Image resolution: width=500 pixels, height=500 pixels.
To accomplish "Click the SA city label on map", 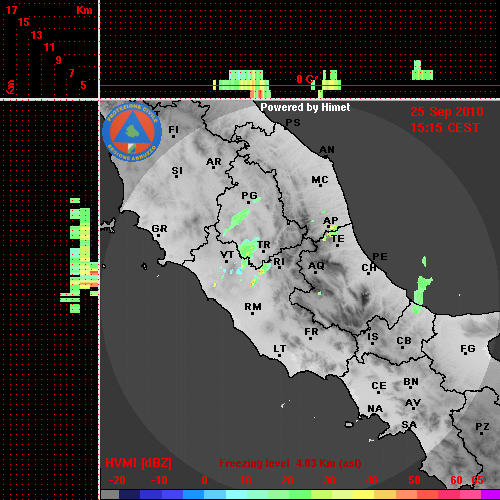I will tap(409, 424).
